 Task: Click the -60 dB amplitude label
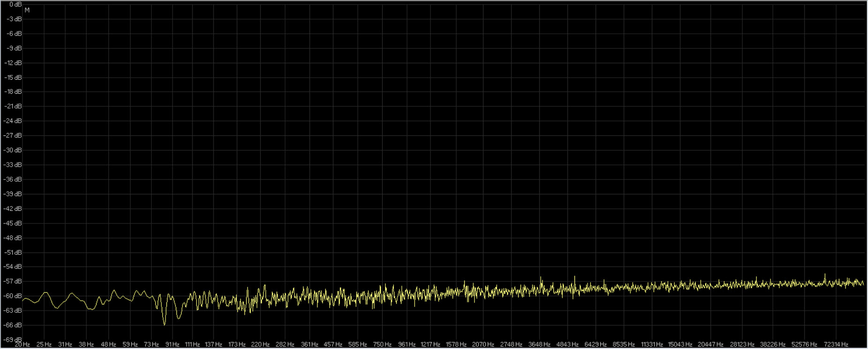point(13,296)
